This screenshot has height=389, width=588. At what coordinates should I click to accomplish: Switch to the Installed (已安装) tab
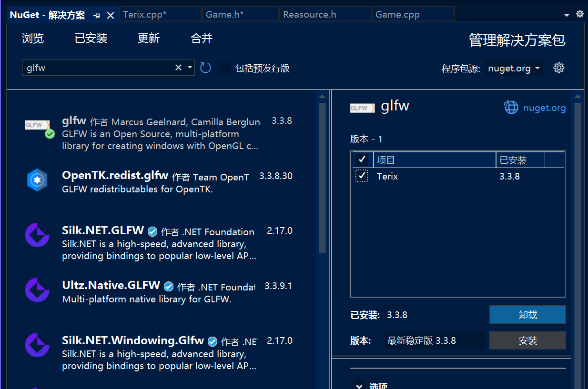click(91, 39)
